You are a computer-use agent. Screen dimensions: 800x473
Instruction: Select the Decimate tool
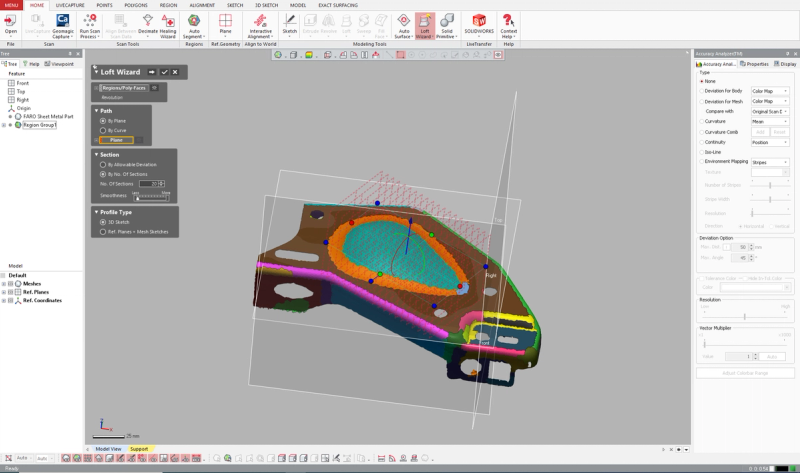148,26
